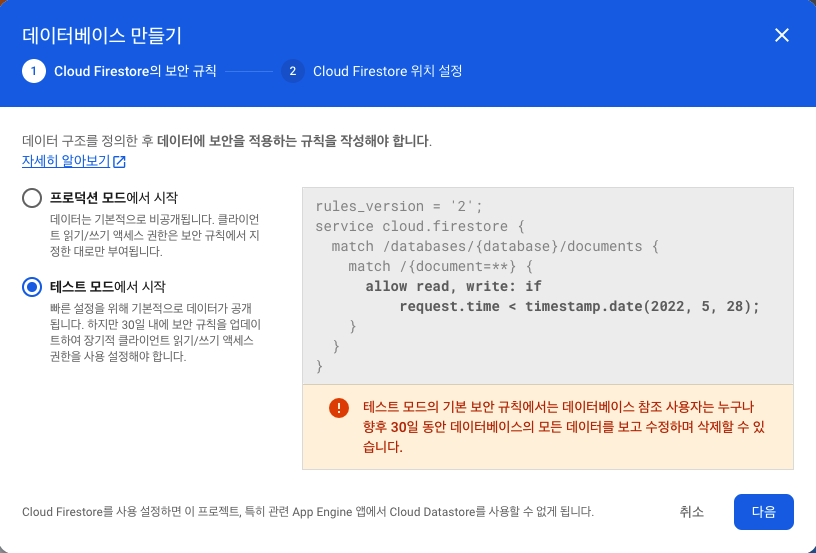Click the 데이터베이스 만들기 title text

click(x=102, y=36)
